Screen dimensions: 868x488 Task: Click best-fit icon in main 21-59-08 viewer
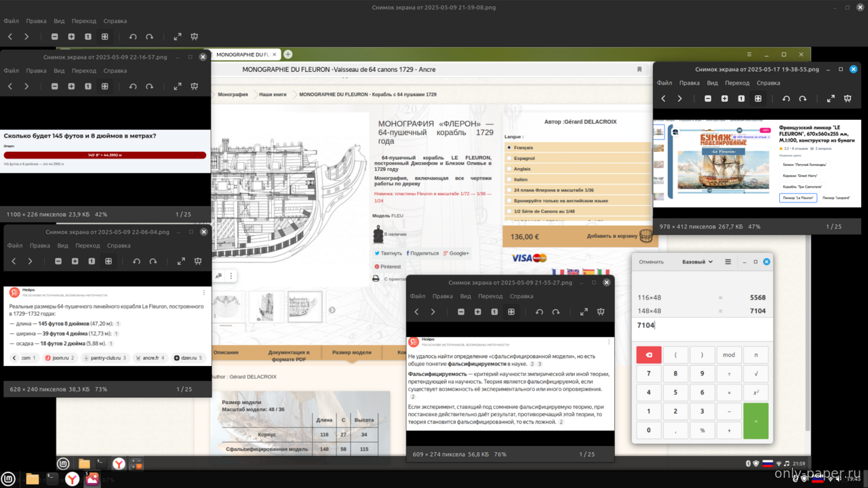tap(105, 37)
